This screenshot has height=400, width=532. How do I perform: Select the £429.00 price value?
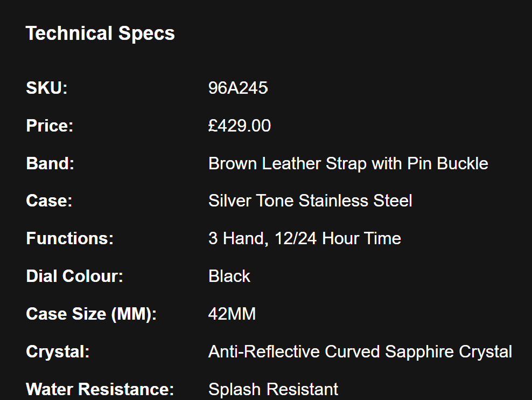(x=240, y=126)
